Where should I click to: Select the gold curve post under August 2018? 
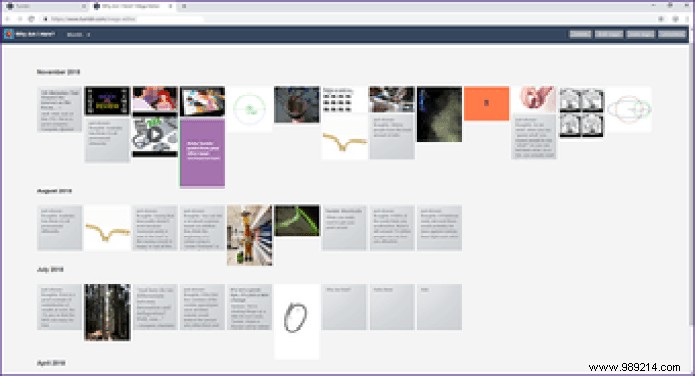107,228
